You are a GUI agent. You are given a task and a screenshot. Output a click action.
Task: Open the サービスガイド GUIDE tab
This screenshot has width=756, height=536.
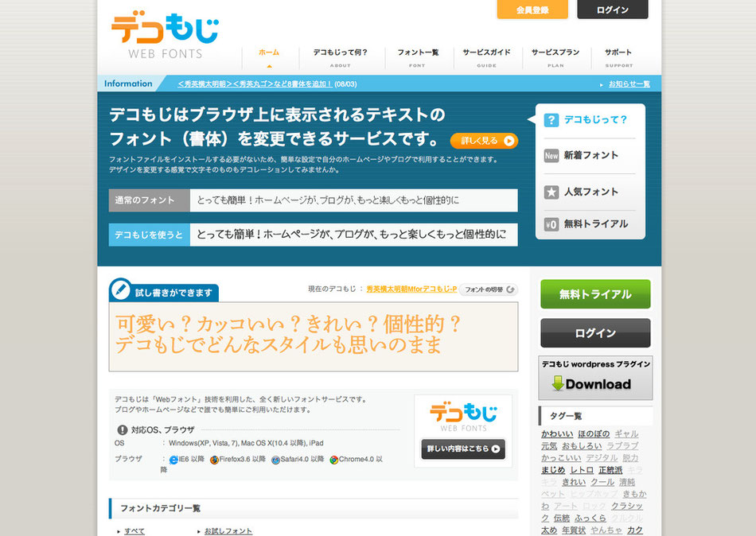[x=486, y=57]
